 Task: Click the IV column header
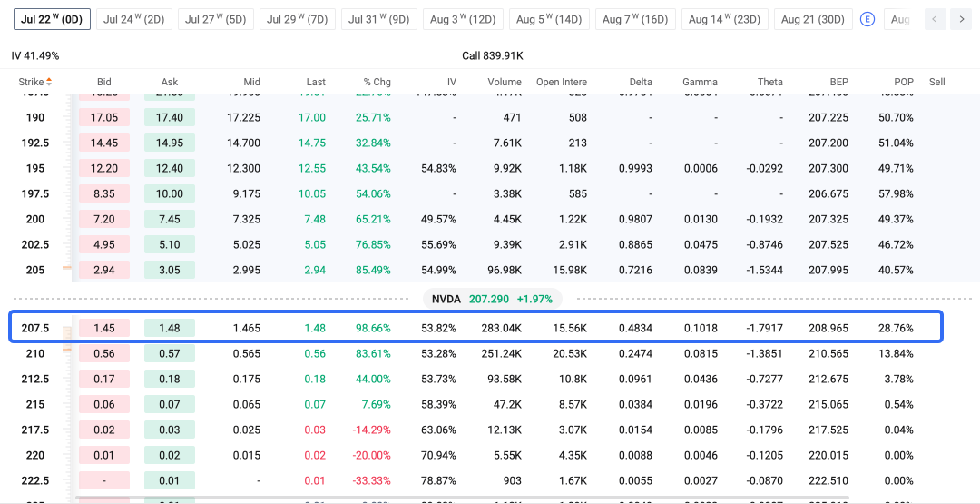[451, 82]
